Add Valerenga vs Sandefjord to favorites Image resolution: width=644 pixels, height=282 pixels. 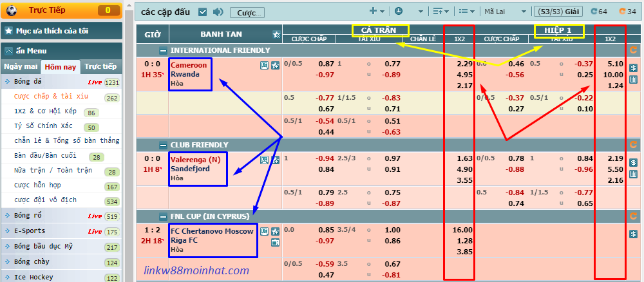pyautogui.click(x=275, y=160)
